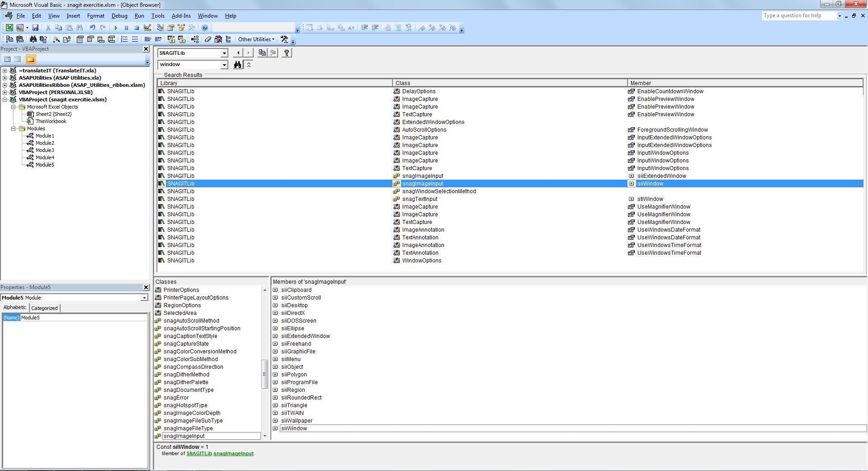The height and width of the screenshot is (471, 868).
Task: Select snagError in the Classes list
Action: [x=176, y=398]
